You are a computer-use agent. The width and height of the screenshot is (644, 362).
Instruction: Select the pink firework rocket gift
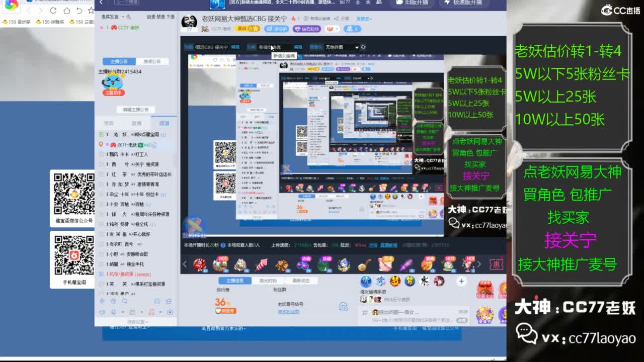pyautogui.click(x=261, y=264)
